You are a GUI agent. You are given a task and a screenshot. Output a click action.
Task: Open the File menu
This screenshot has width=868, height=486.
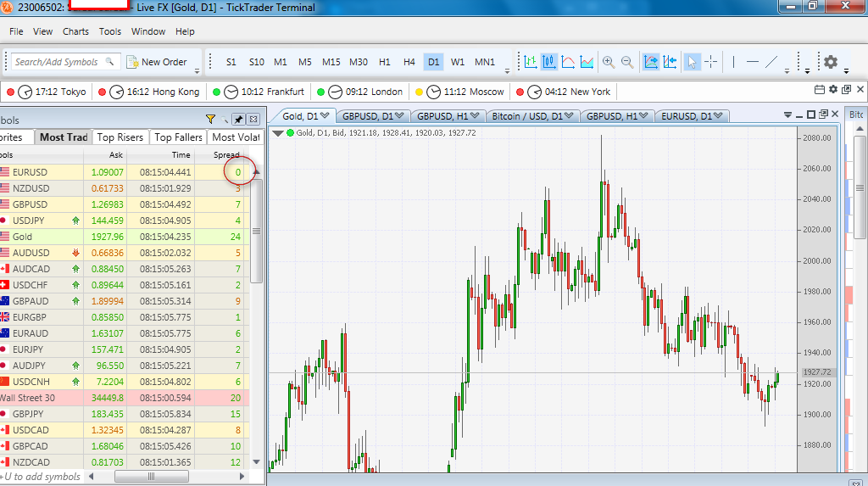(16, 31)
